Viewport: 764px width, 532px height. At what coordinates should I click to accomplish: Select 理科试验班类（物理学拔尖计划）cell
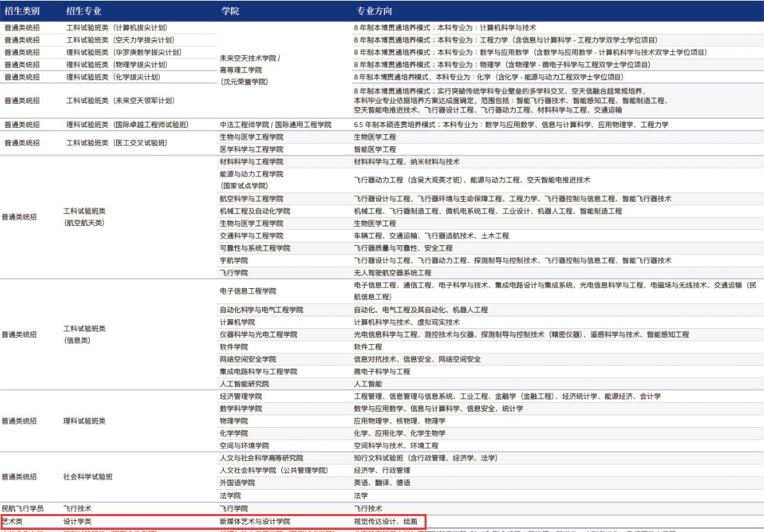coord(117,64)
